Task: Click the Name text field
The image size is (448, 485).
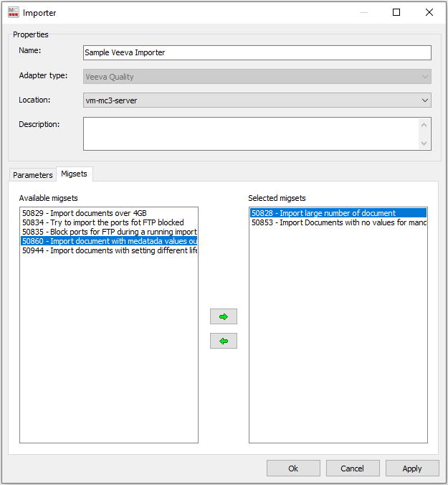Action: [257, 53]
